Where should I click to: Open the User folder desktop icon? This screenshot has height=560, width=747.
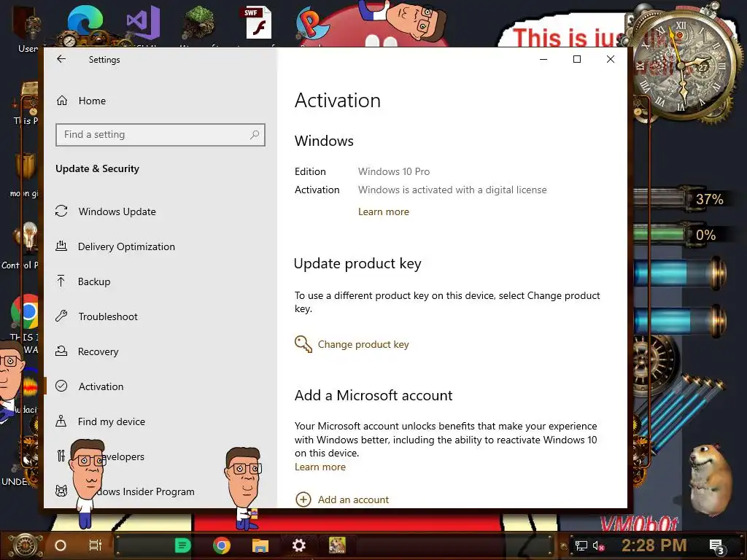pos(27,28)
